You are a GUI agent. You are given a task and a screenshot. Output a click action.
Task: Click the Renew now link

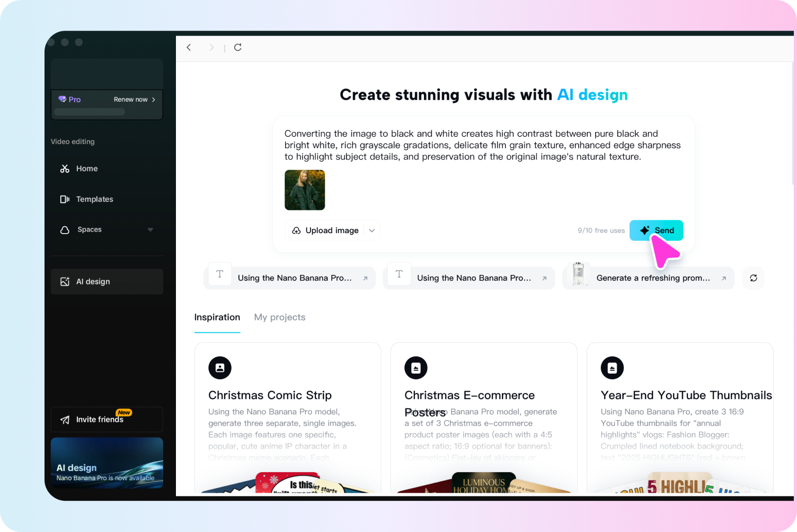point(131,100)
